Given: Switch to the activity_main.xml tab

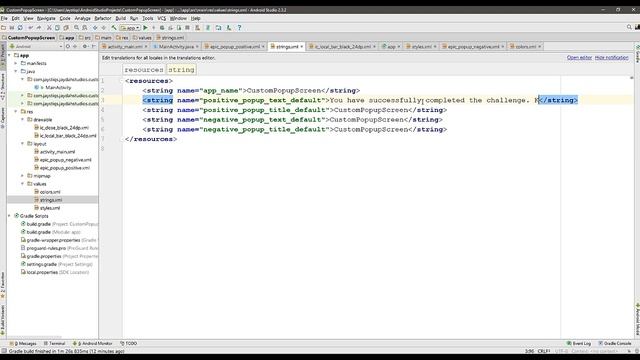Looking at the screenshot, I should click(124, 47).
